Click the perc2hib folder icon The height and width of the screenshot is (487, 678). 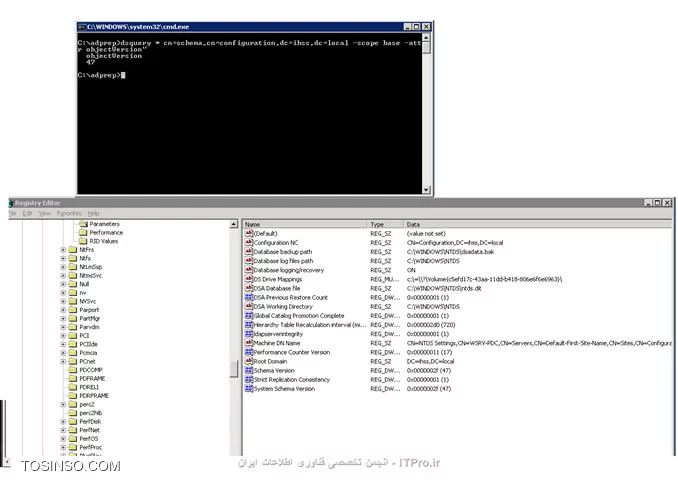(x=73, y=413)
